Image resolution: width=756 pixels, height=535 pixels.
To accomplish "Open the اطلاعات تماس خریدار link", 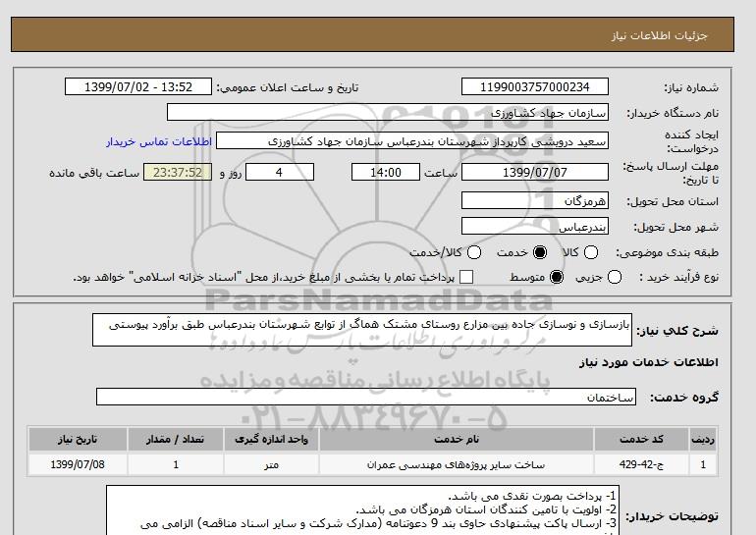I will (159, 141).
